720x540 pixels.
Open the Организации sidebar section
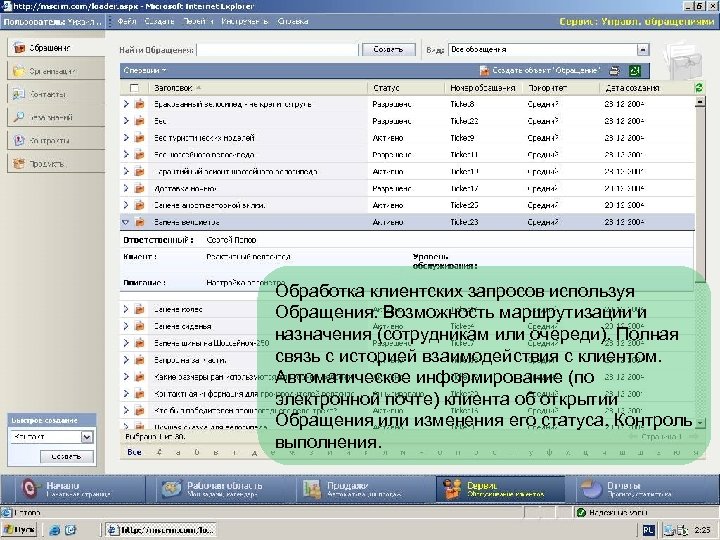[56, 71]
